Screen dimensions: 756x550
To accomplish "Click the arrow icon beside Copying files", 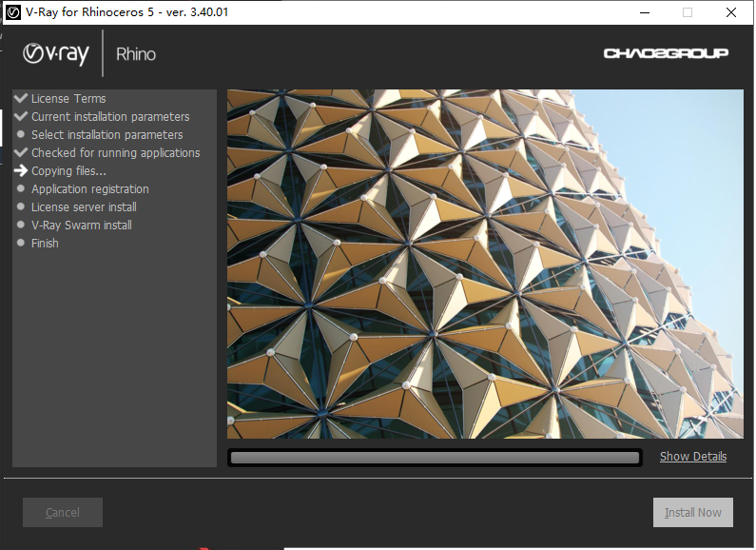I will coord(21,171).
